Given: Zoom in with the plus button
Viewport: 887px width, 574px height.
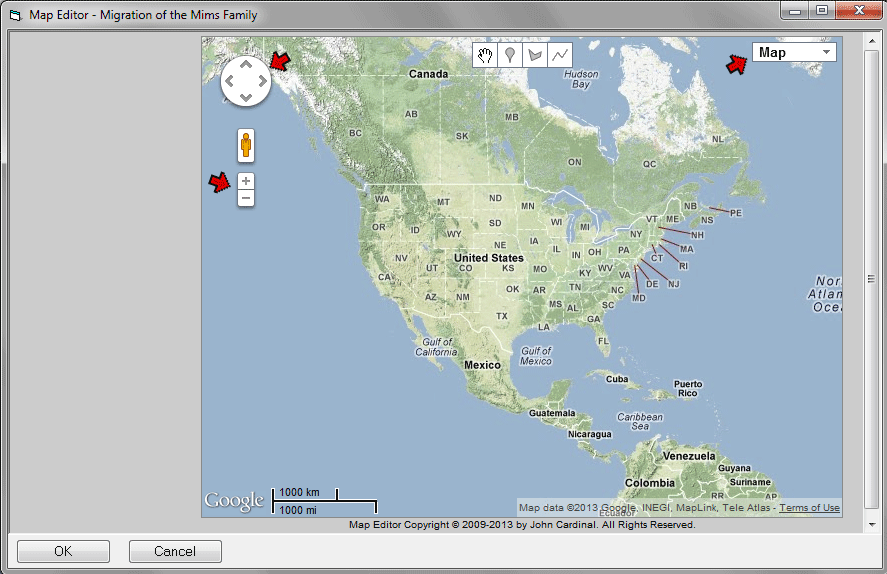Looking at the screenshot, I should coord(246,181).
